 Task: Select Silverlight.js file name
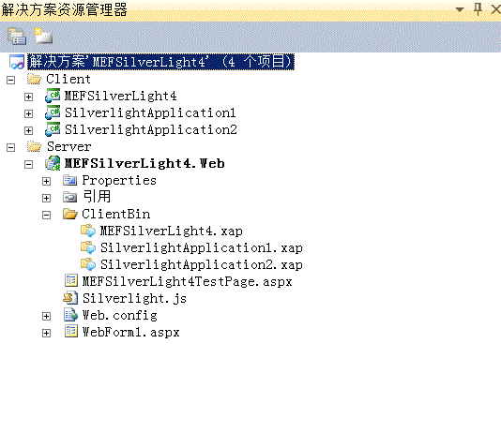point(134,299)
